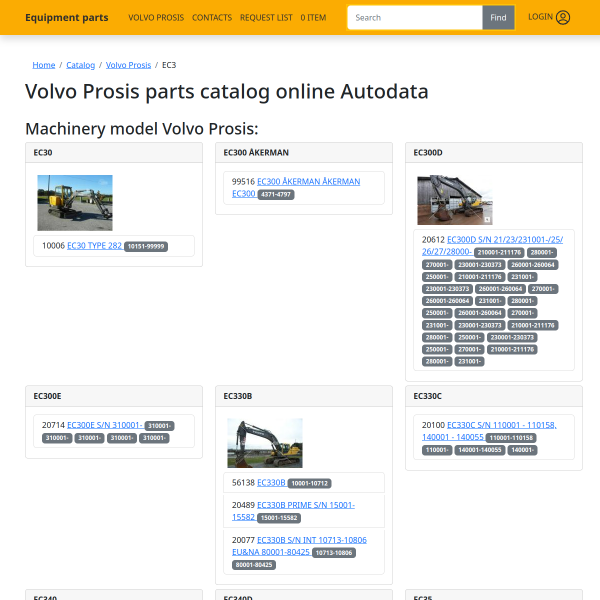
Task: Open the EC300D excavator thumbnail image
Action: (455, 200)
